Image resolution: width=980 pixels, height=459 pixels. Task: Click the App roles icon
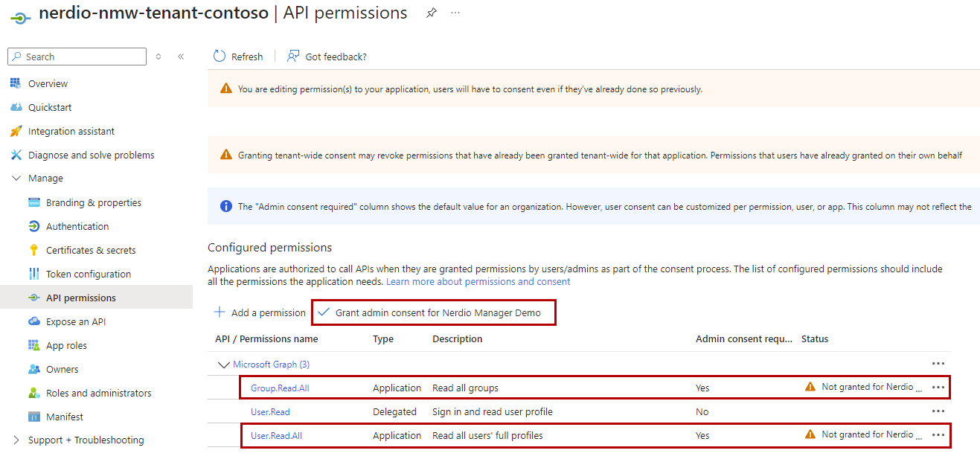click(x=33, y=345)
